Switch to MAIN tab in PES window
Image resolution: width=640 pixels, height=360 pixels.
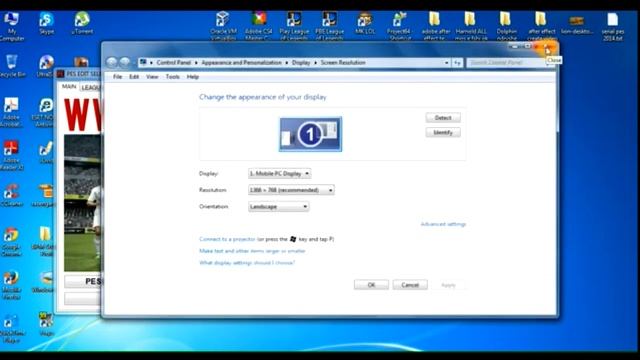pos(69,87)
